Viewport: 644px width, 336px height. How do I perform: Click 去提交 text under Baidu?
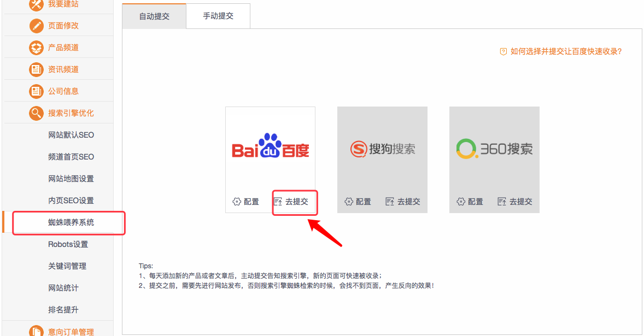[296, 202]
